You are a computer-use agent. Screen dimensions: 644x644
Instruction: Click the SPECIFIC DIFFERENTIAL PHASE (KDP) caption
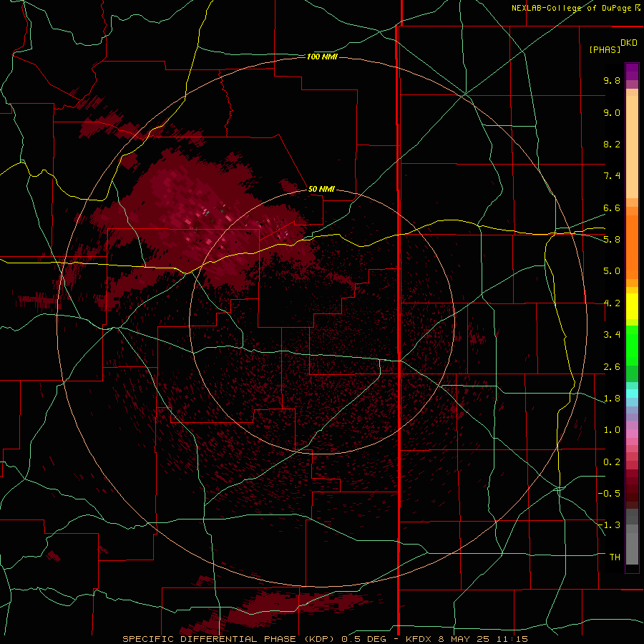[229, 639]
